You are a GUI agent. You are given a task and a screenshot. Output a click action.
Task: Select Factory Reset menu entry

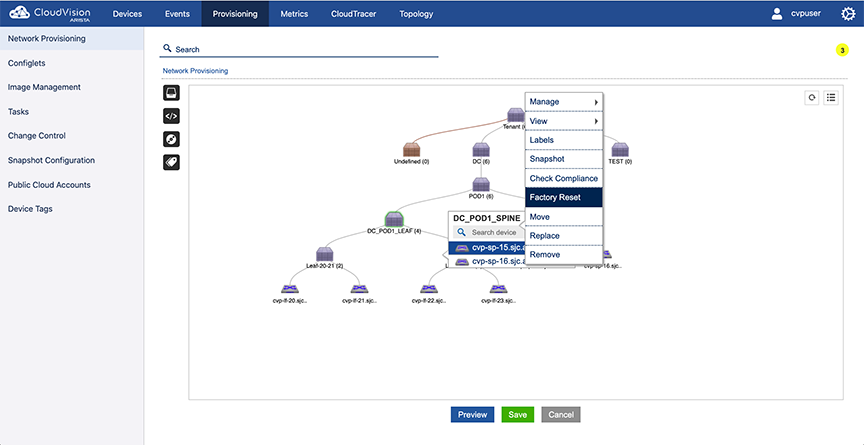(564, 197)
